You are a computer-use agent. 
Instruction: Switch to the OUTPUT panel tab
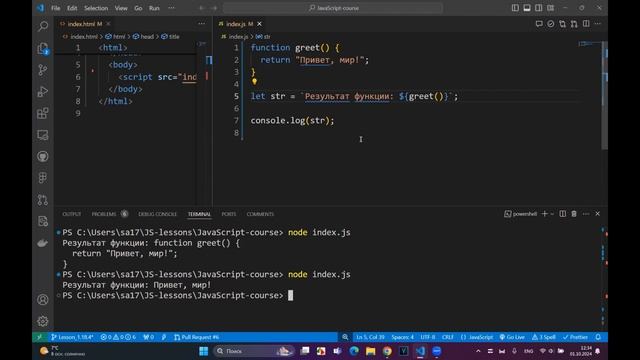(x=71, y=214)
